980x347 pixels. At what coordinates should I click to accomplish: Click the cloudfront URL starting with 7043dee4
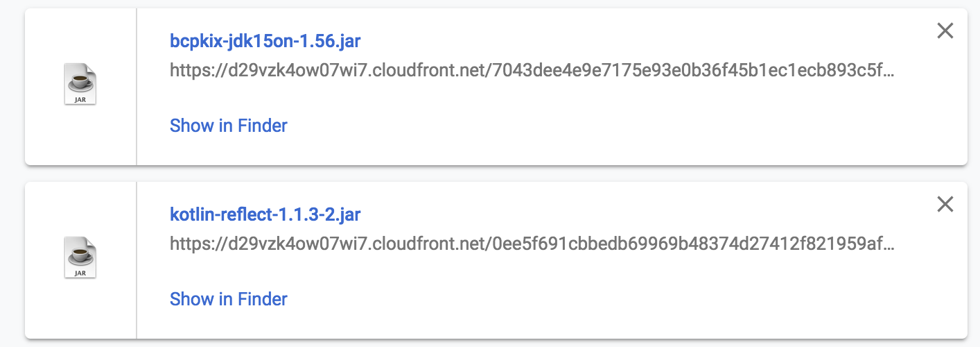pos(532,71)
